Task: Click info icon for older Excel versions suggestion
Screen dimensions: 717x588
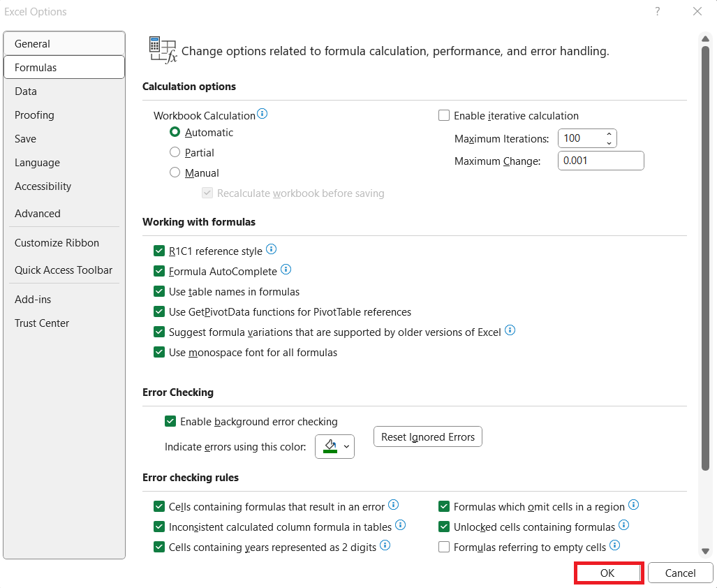Action: tap(510, 330)
